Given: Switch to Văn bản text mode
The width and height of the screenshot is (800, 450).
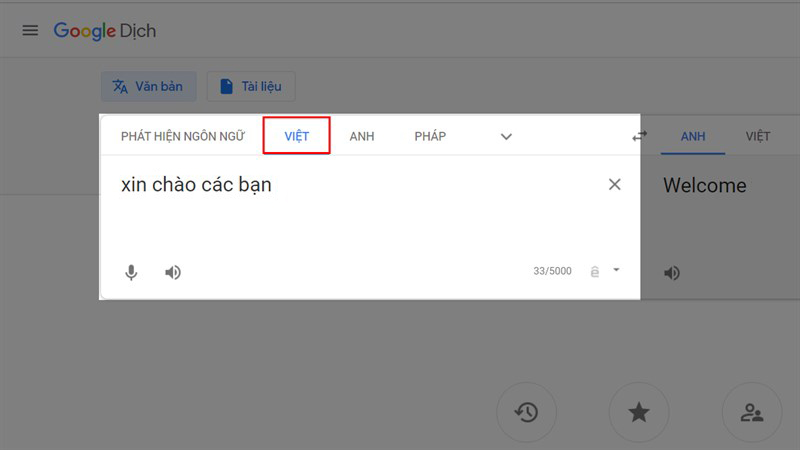Looking at the screenshot, I should [148, 86].
